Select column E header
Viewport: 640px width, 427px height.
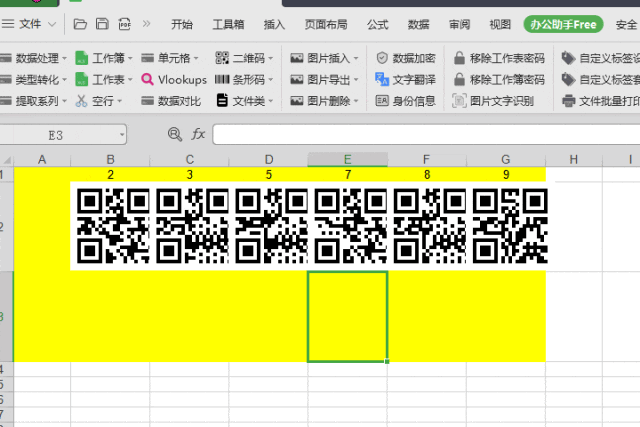(347, 160)
